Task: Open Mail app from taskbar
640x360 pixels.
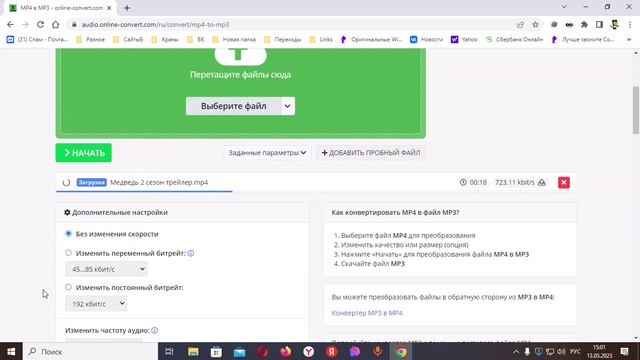Action: (x=239, y=351)
